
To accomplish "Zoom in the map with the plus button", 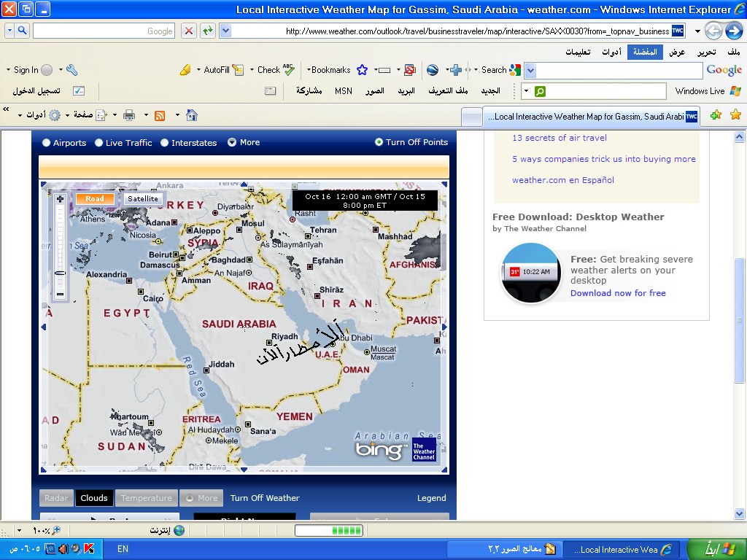I will 60,199.
